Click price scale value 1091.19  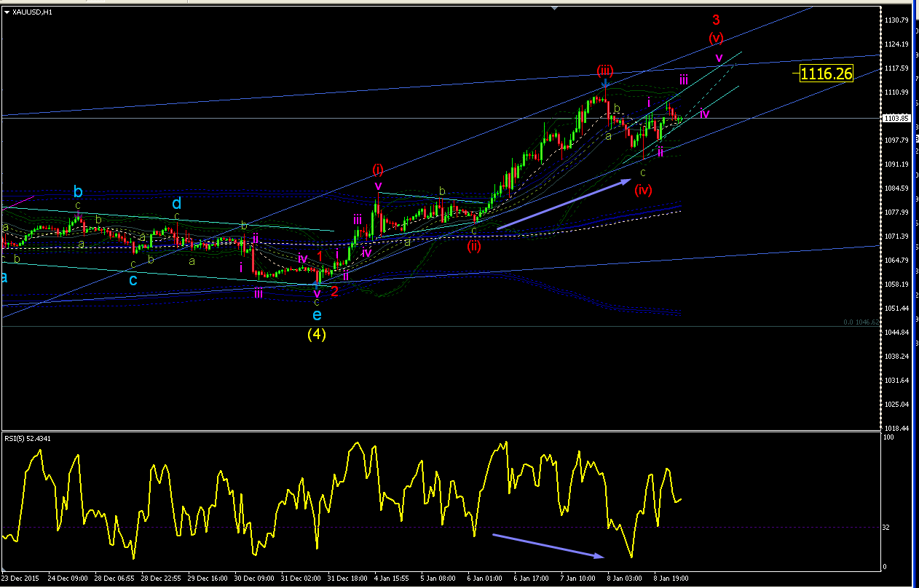(896, 164)
